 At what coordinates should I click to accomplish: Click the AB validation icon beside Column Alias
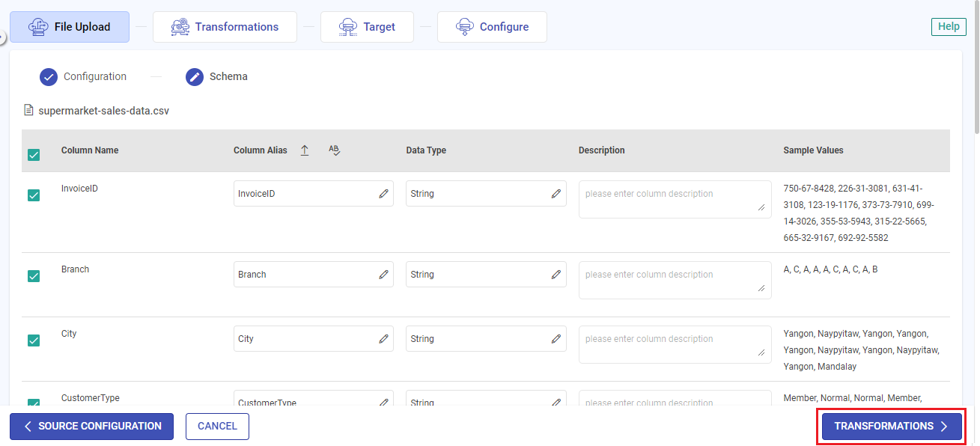click(334, 150)
